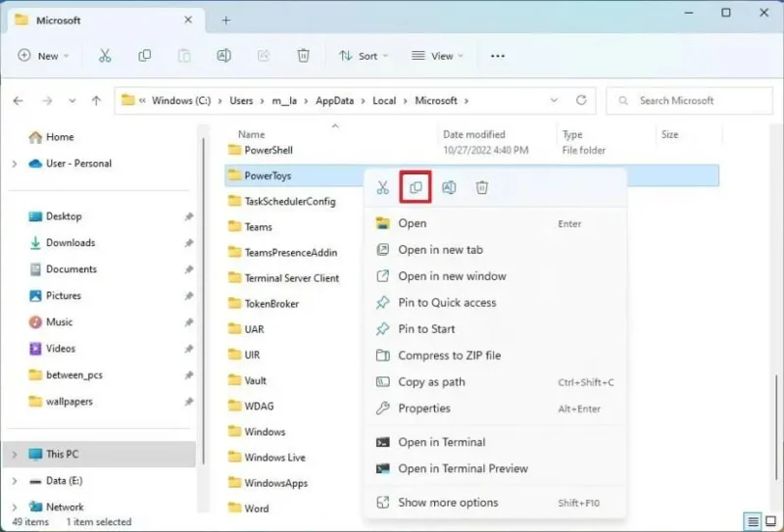Expand the address bar history dropdown
Viewport: 784px width, 532px height.
tap(554, 100)
